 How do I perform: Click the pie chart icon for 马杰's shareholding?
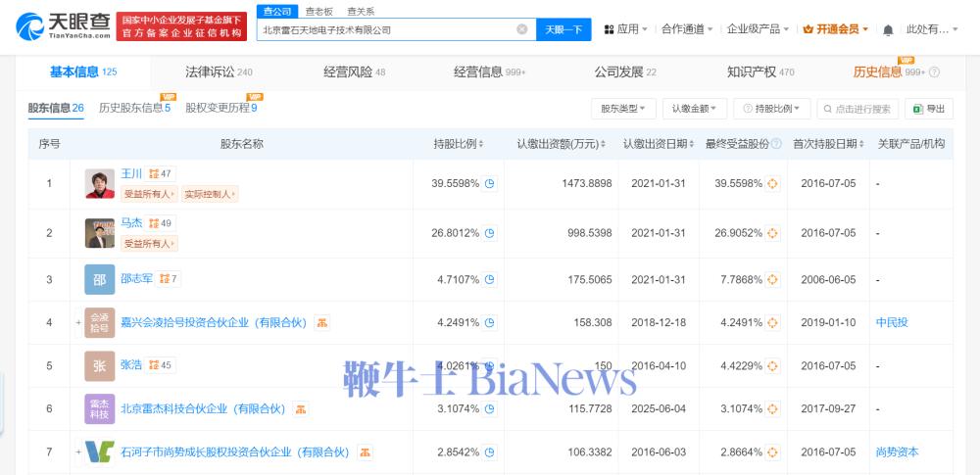tap(490, 233)
